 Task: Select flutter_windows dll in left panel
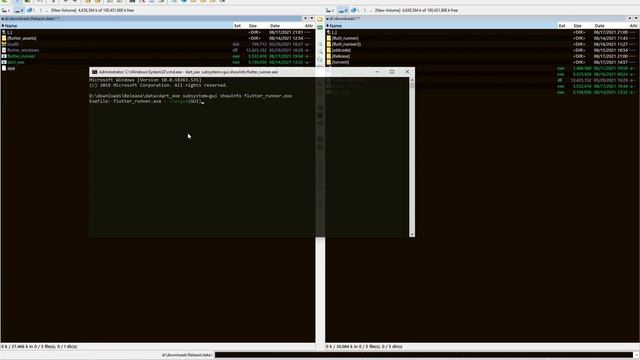(158, 50)
